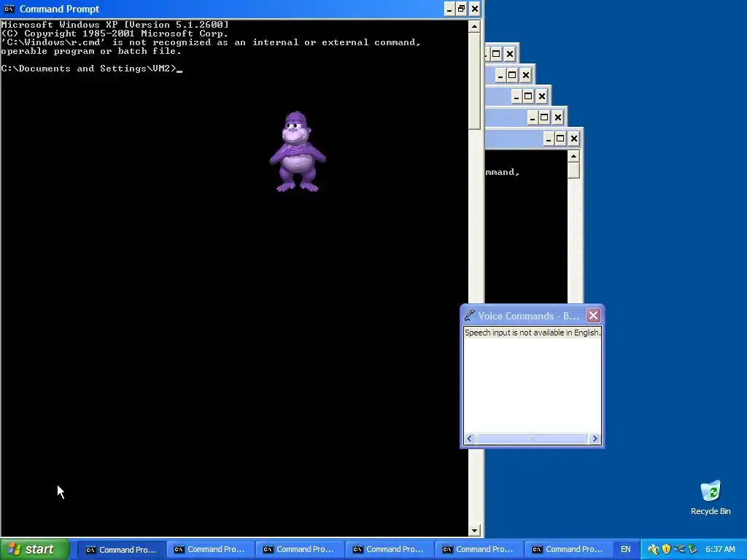This screenshot has width=747, height=560.
Task: Minimize the background window showing 'mmand,' text
Action: click(x=549, y=139)
